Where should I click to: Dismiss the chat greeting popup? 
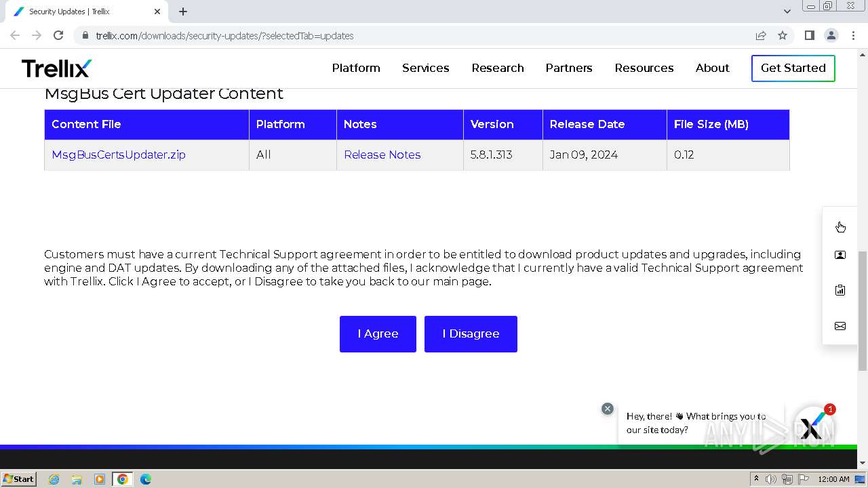(608, 409)
